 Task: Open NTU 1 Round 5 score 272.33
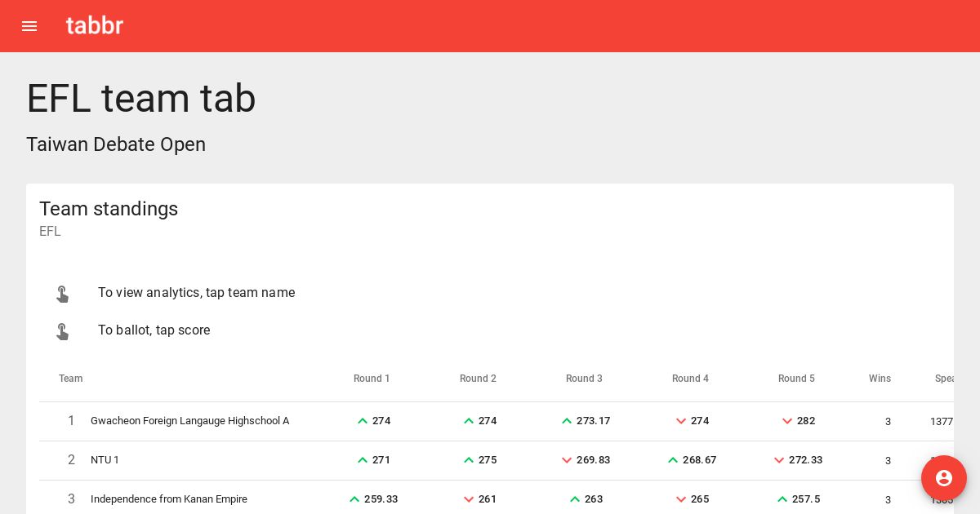[805, 460]
